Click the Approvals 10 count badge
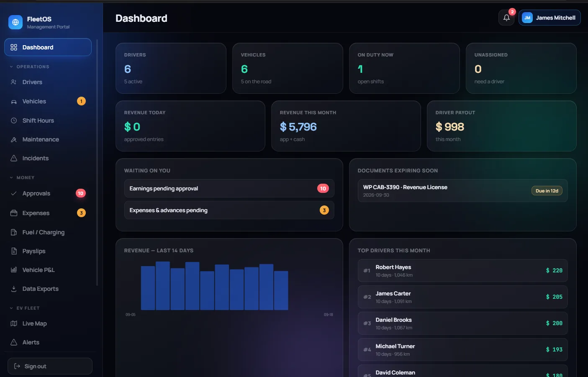The height and width of the screenshot is (377, 588). 80,193
